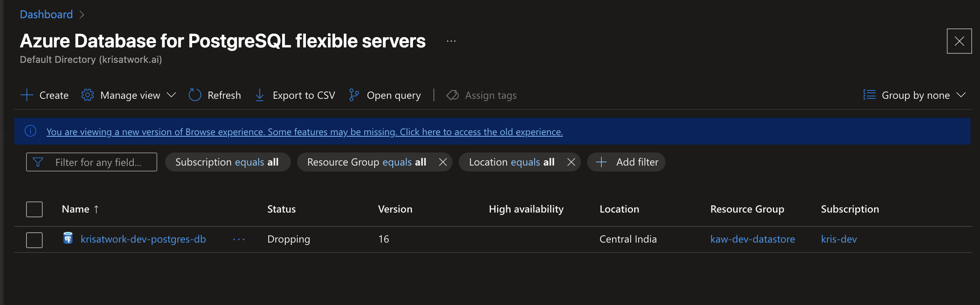The width and height of the screenshot is (980, 305).
Task: Sort by the Resource Group column
Action: 747,209
